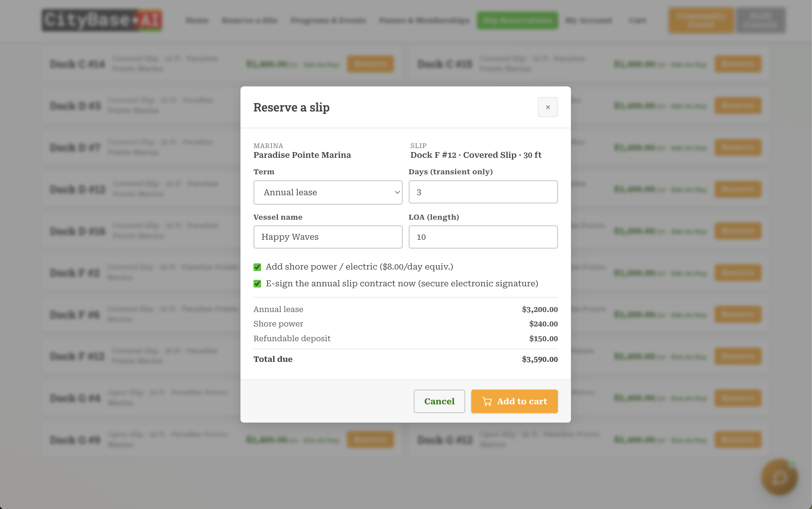This screenshot has width=812, height=509.
Task: Open the Term dropdown showing Annual lease
Action: 328,192
